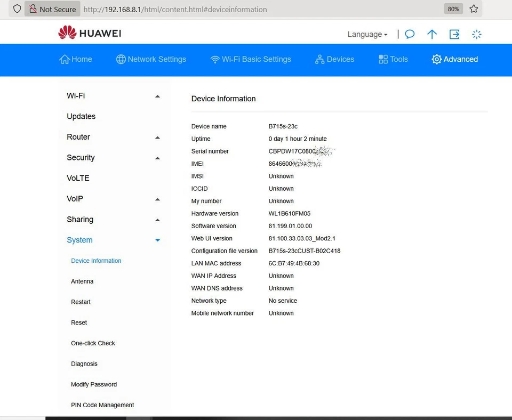Click the update arrow icon in header
Image resolution: width=512 pixels, height=420 pixels.
(x=431, y=34)
